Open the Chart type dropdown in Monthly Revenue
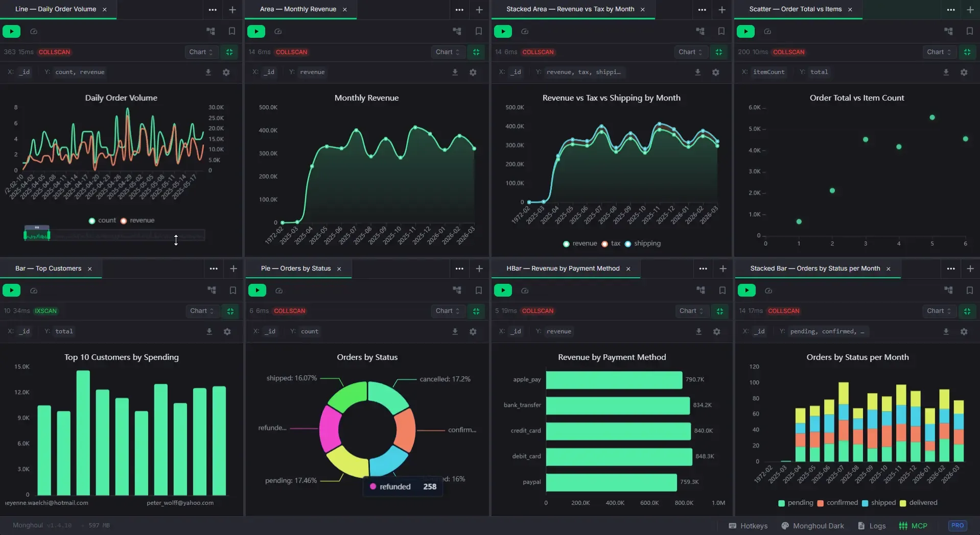This screenshot has width=980, height=535. click(447, 52)
